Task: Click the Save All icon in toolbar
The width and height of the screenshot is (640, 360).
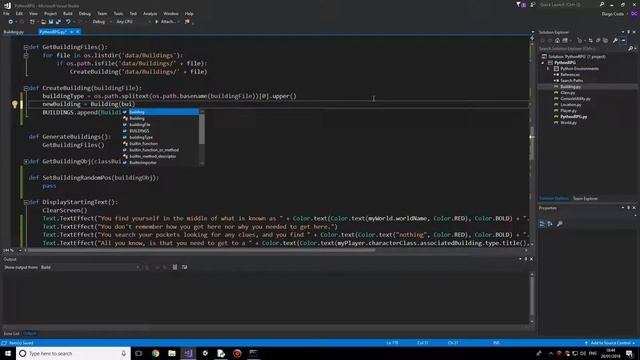Action: coord(58,22)
